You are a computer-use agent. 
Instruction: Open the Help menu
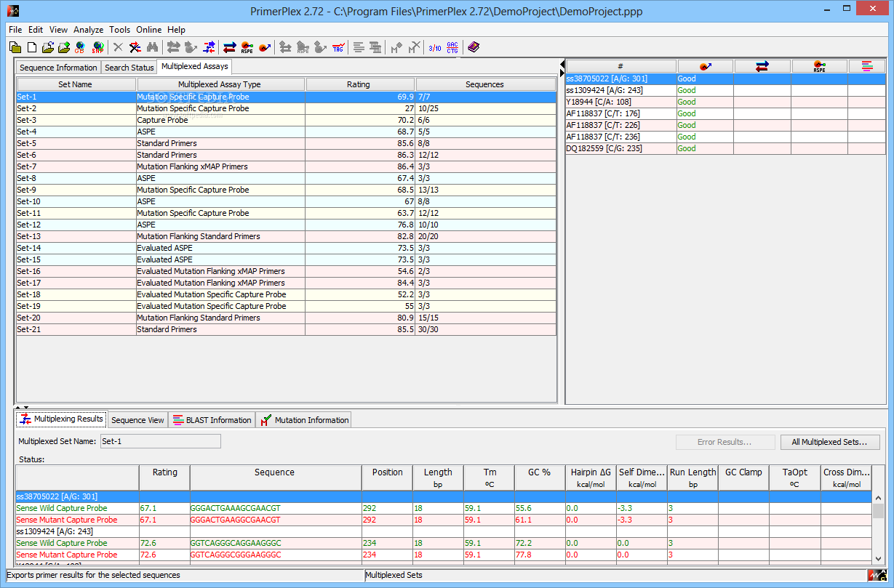tap(176, 30)
